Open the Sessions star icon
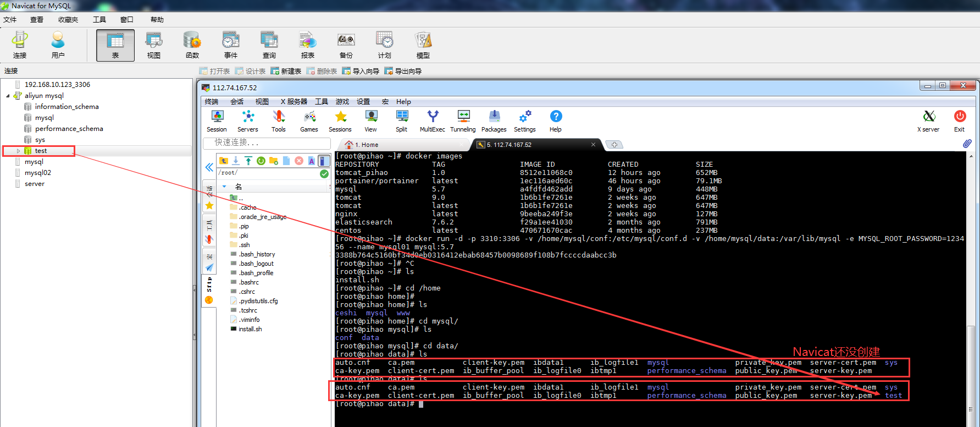The height and width of the screenshot is (427, 980). coord(340,121)
